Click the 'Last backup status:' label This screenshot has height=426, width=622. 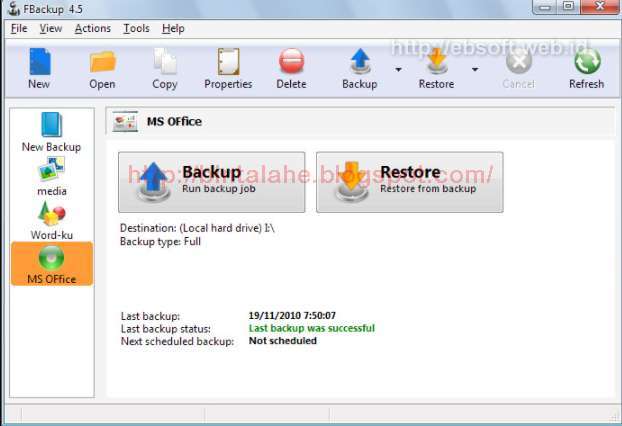166,329
